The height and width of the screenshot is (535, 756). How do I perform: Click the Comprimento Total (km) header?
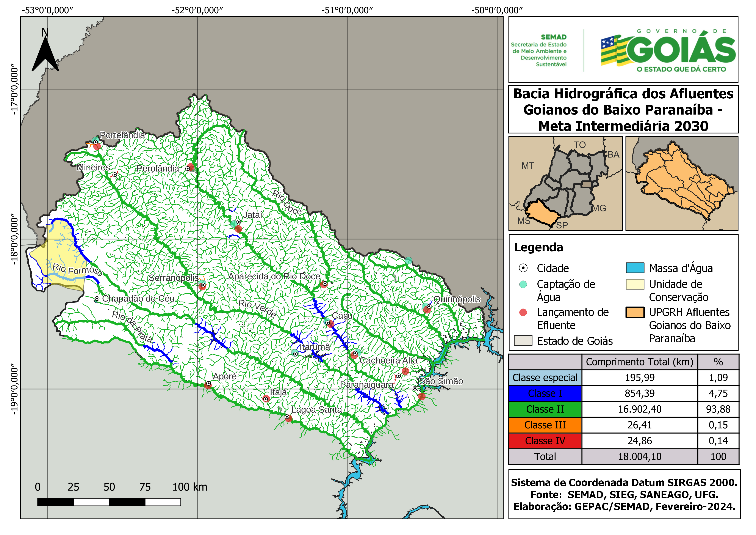click(x=639, y=362)
